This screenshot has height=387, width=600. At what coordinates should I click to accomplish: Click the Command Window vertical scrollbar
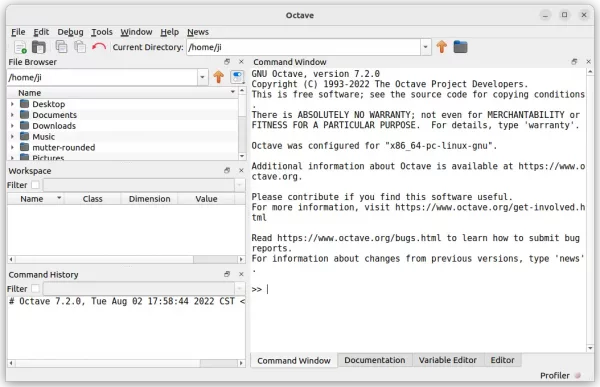click(x=590, y=210)
